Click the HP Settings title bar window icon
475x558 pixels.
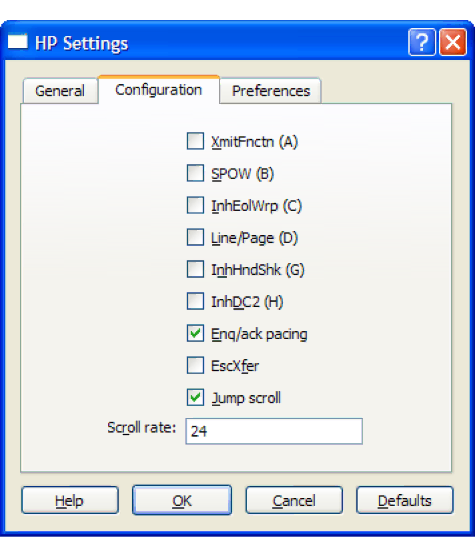(18, 41)
